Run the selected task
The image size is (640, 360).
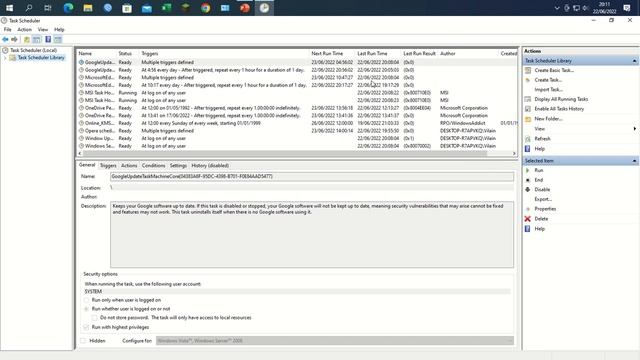[x=539, y=170]
